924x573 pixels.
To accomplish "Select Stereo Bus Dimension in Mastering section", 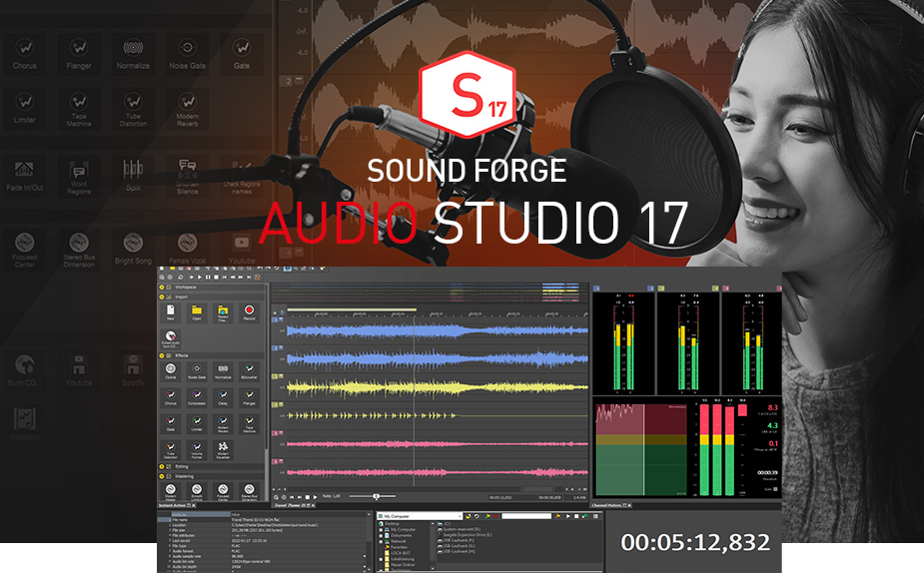I will [250, 491].
